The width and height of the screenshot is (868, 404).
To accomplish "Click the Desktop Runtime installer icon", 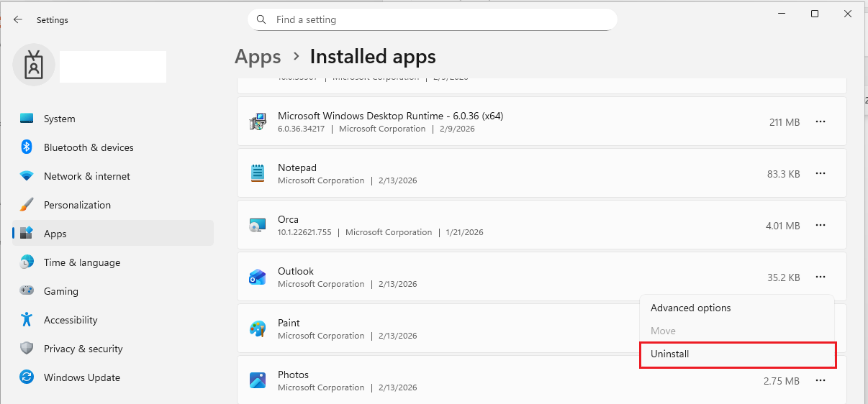I will 258,121.
